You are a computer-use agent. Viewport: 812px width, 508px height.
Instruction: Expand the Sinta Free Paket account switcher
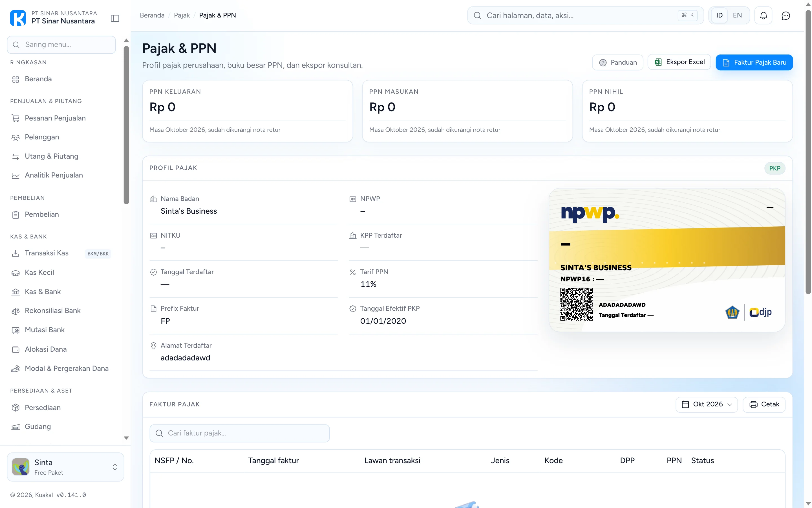pyautogui.click(x=65, y=467)
